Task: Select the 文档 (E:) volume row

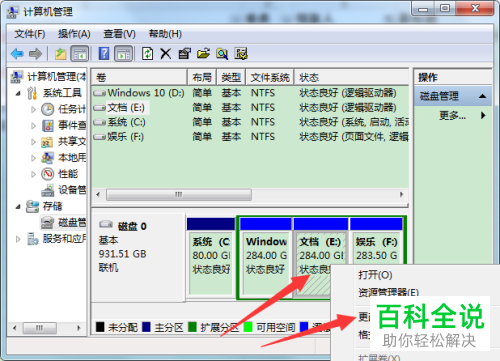Action: (x=250, y=107)
